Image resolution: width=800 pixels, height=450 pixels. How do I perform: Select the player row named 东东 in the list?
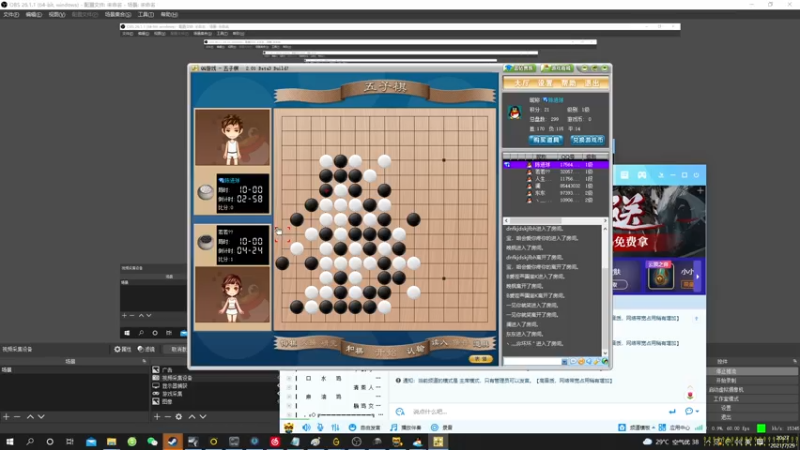coord(556,193)
